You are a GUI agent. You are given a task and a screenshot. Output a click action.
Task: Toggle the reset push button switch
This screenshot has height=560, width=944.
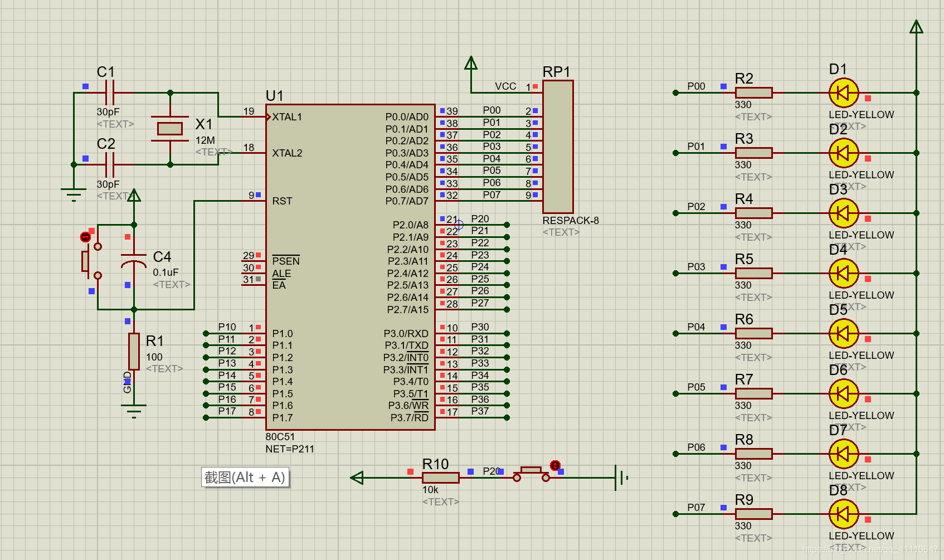point(91,261)
